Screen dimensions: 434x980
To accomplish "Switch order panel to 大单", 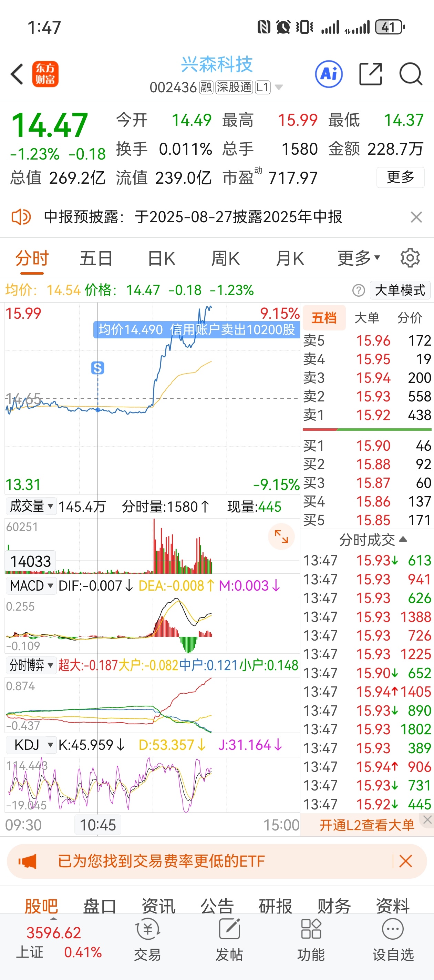I will click(x=367, y=318).
